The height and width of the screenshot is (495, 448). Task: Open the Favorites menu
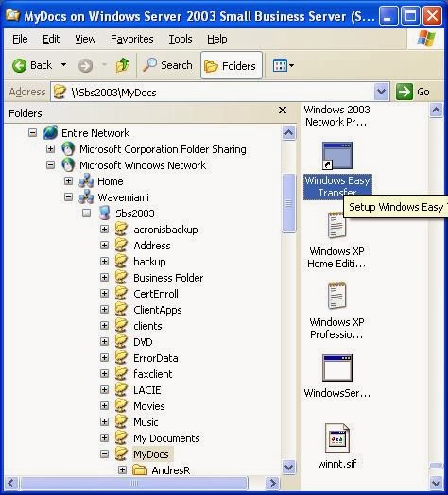click(x=131, y=39)
